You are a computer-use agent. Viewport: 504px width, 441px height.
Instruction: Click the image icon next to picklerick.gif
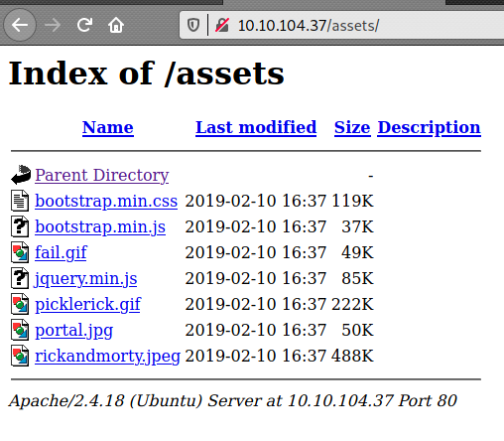20,304
